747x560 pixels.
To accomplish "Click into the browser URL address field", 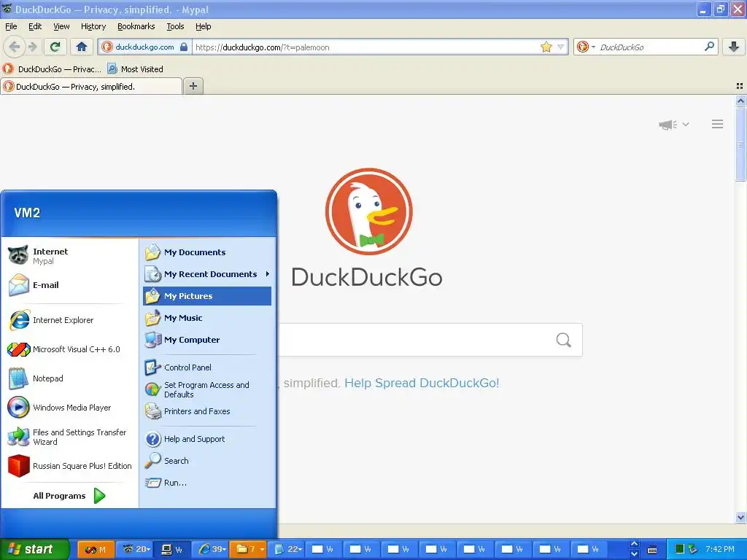I will (x=365, y=47).
